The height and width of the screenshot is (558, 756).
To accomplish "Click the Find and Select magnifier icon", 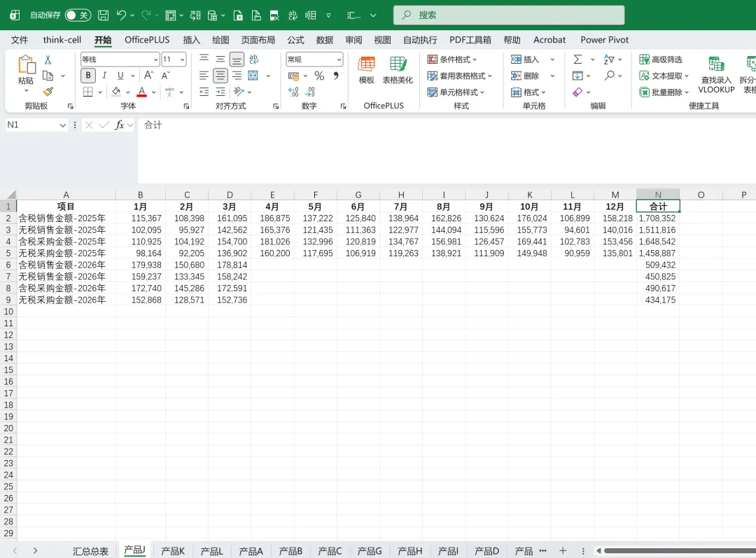I will click(610, 76).
